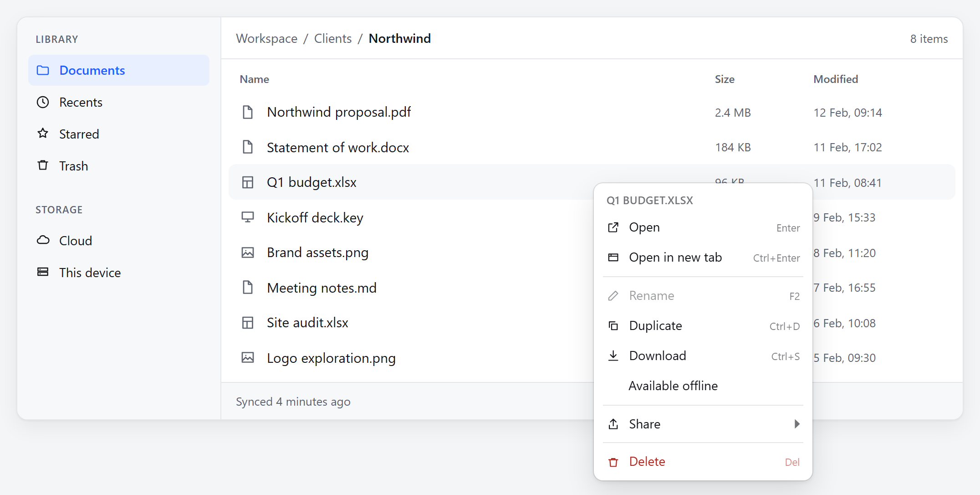The height and width of the screenshot is (495, 980).
Task: Click the Synced 4 minutes ago status
Action: coord(293,402)
